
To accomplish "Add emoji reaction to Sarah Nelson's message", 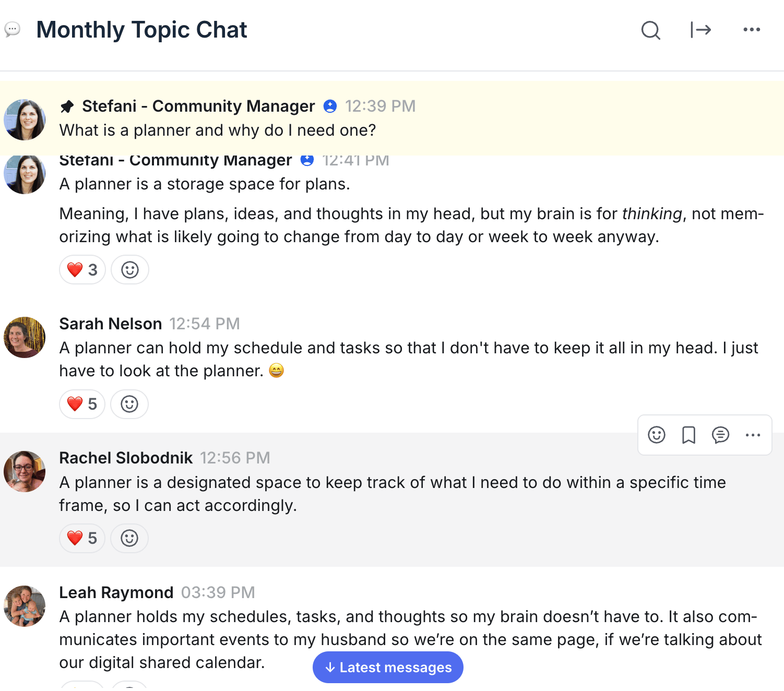I will tap(129, 404).
